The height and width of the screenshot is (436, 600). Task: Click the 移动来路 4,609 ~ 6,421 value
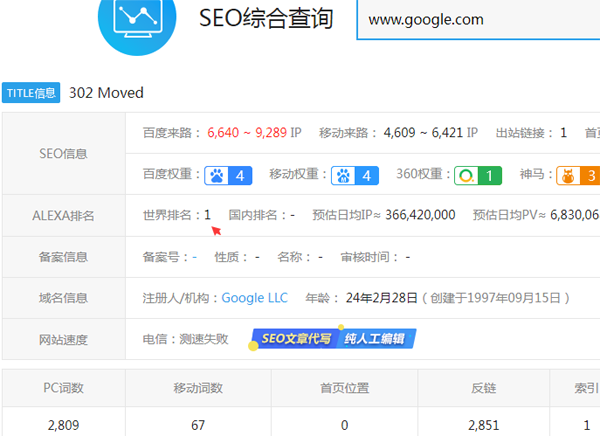[423, 133]
